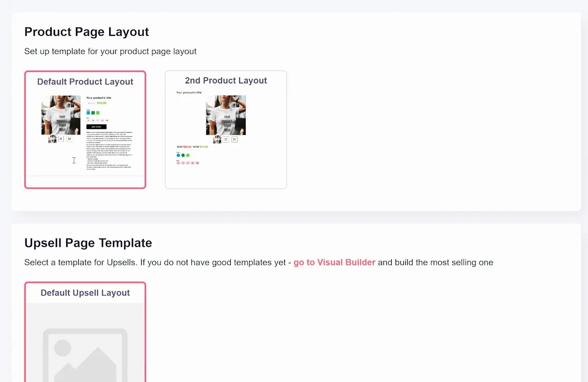This screenshot has width=588, height=382.
Task: Click the 'Default Product Layout' title text
Action: (x=85, y=82)
